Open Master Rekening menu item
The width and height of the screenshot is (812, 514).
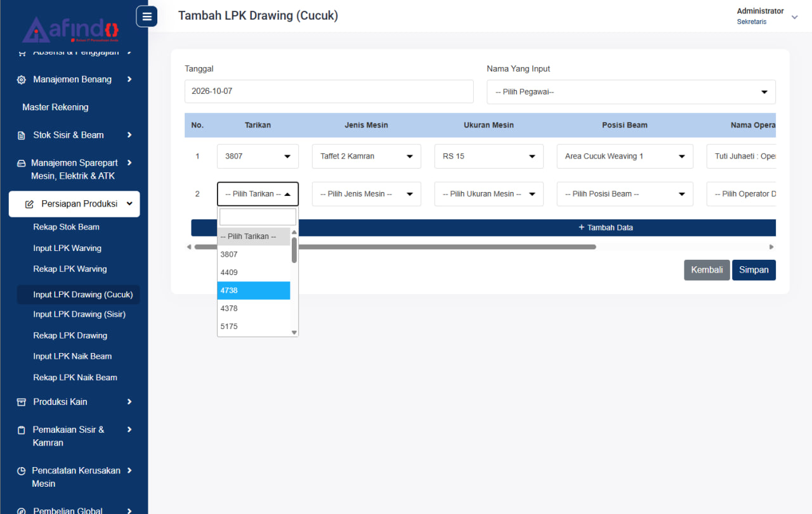click(x=55, y=107)
